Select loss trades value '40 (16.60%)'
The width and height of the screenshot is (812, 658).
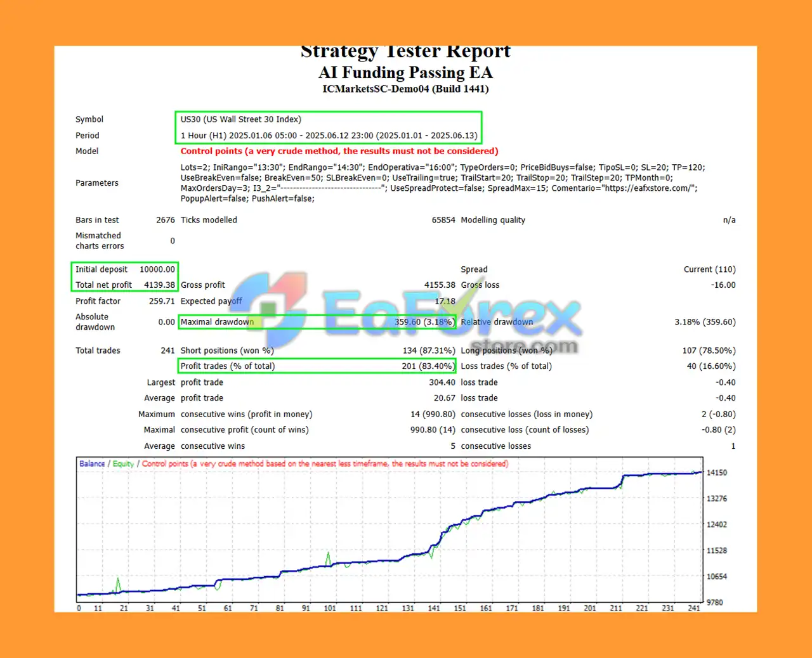tap(711, 366)
